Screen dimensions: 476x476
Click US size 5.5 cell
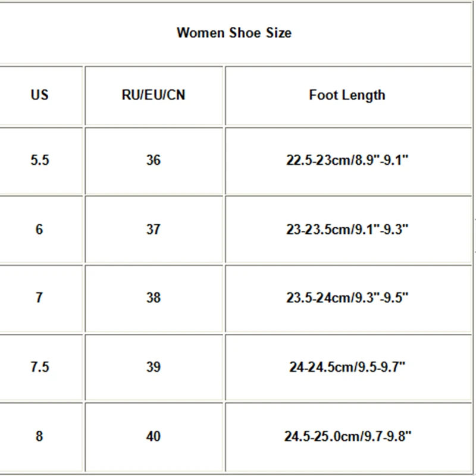click(39, 160)
